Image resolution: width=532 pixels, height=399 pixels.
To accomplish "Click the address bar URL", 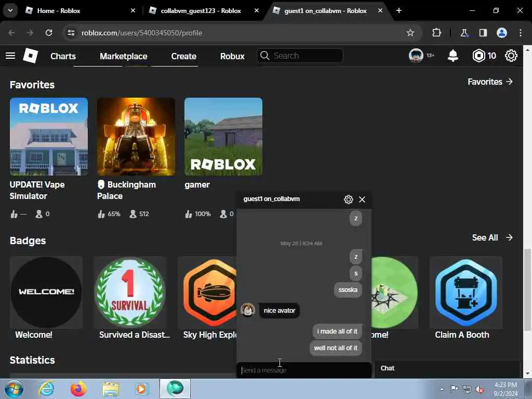I will point(142,33).
